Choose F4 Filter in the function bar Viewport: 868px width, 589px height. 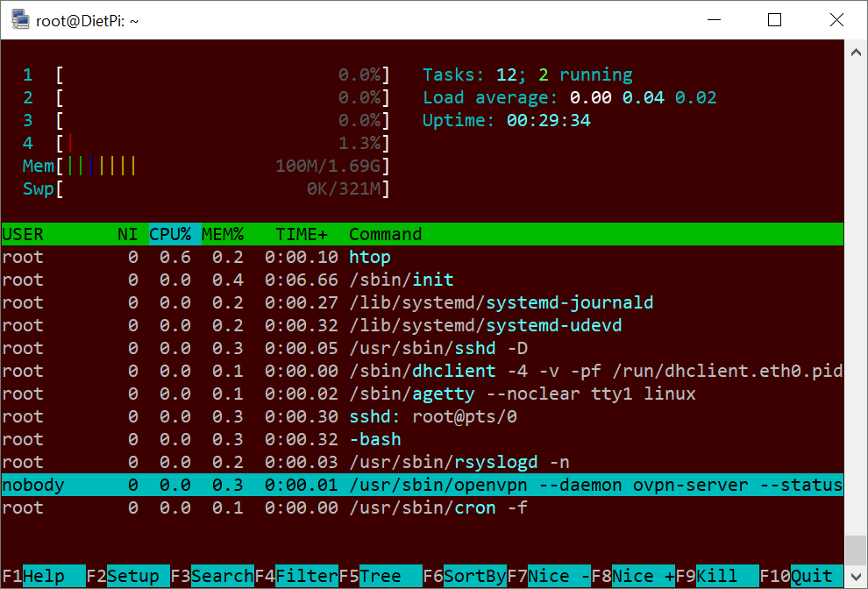(x=296, y=576)
